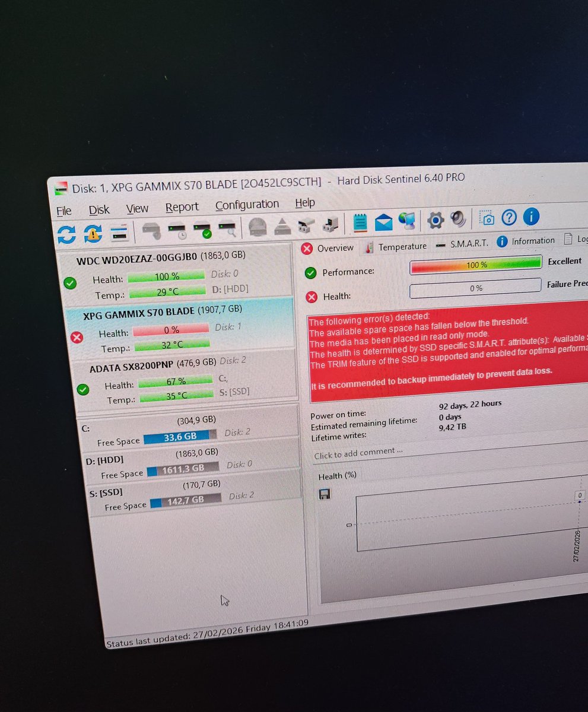
Task: Click the 29 °C temperature bar
Action: click(167, 291)
